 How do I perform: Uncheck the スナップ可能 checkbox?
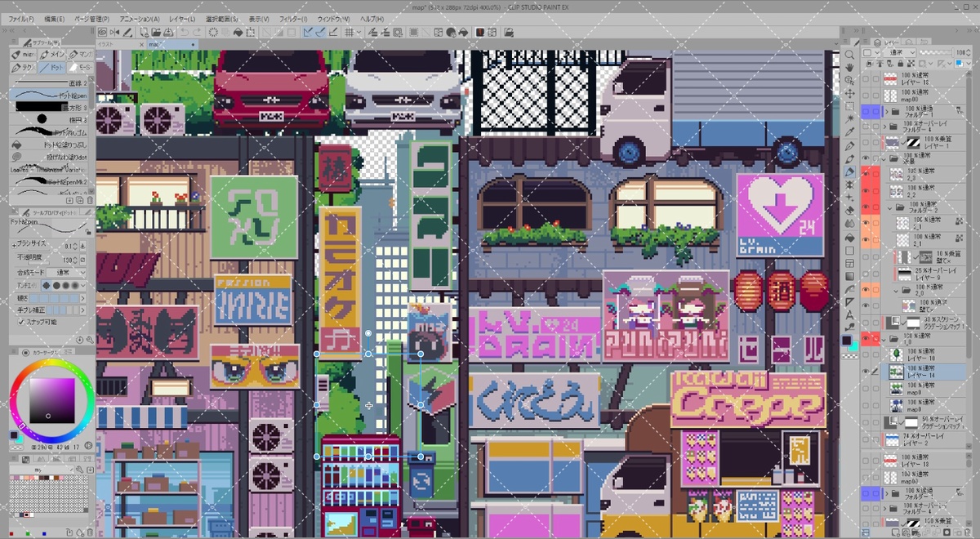21,323
